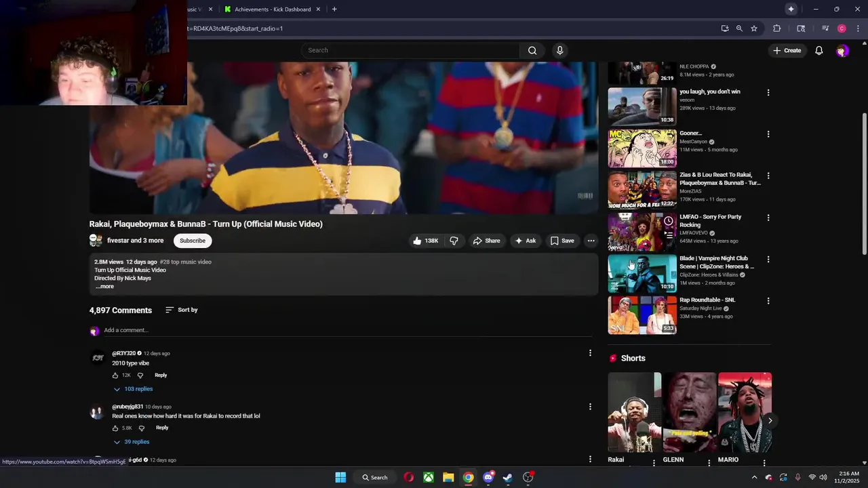Like the video with thumbs up
The width and height of the screenshot is (868, 488).
click(x=425, y=241)
